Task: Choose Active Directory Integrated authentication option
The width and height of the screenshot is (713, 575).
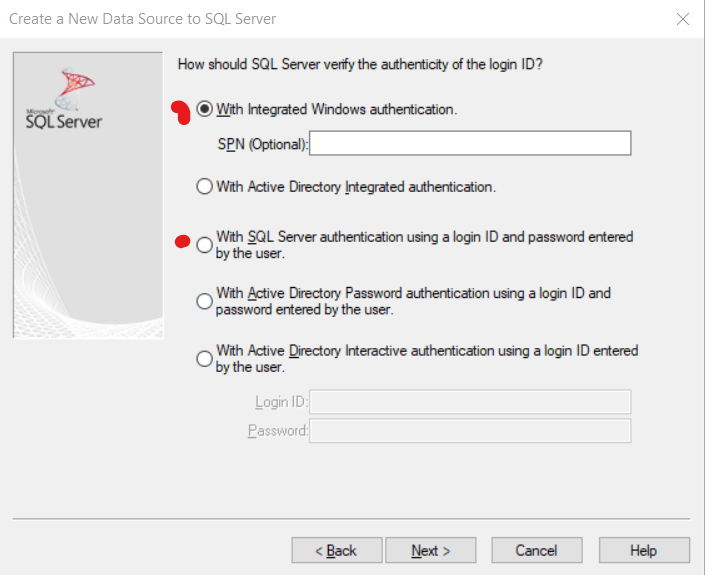Action: [205, 186]
